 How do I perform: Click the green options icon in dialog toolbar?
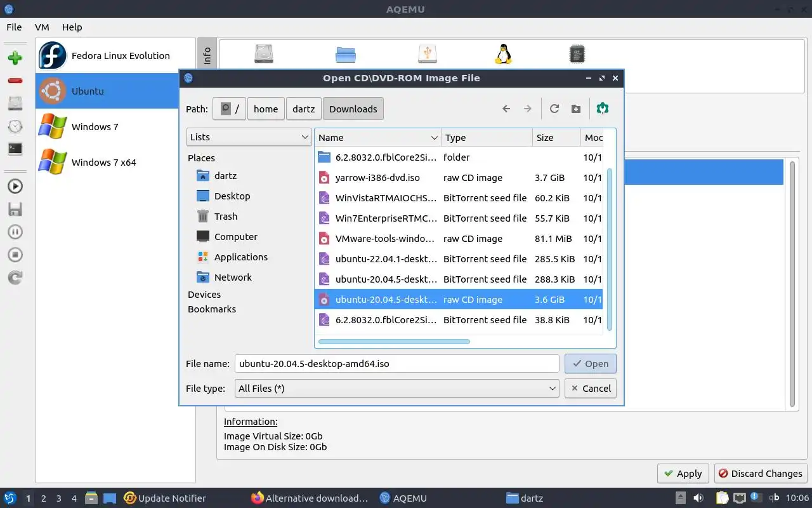pyautogui.click(x=603, y=109)
